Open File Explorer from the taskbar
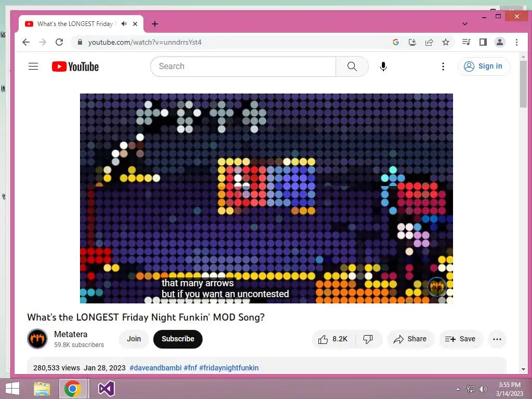 point(42,389)
